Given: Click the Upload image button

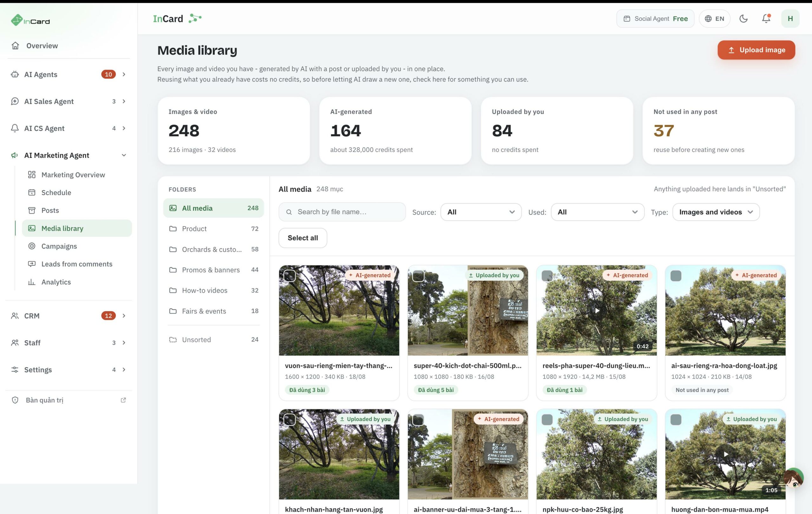Looking at the screenshot, I should pyautogui.click(x=756, y=50).
